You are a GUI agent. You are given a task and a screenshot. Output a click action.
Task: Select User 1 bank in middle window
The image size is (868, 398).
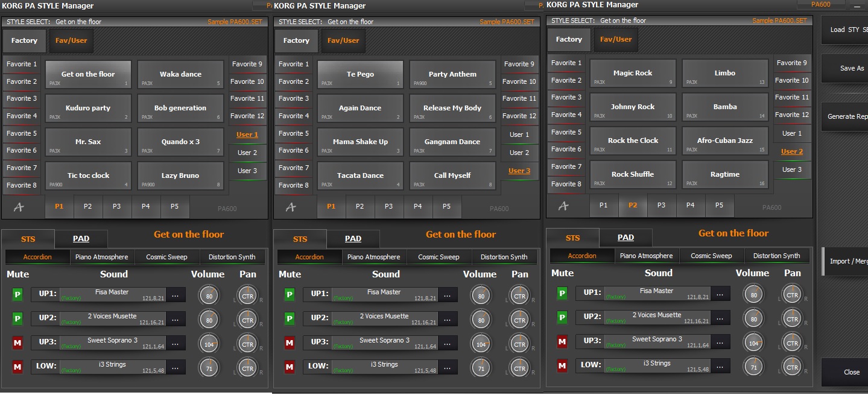coord(519,135)
